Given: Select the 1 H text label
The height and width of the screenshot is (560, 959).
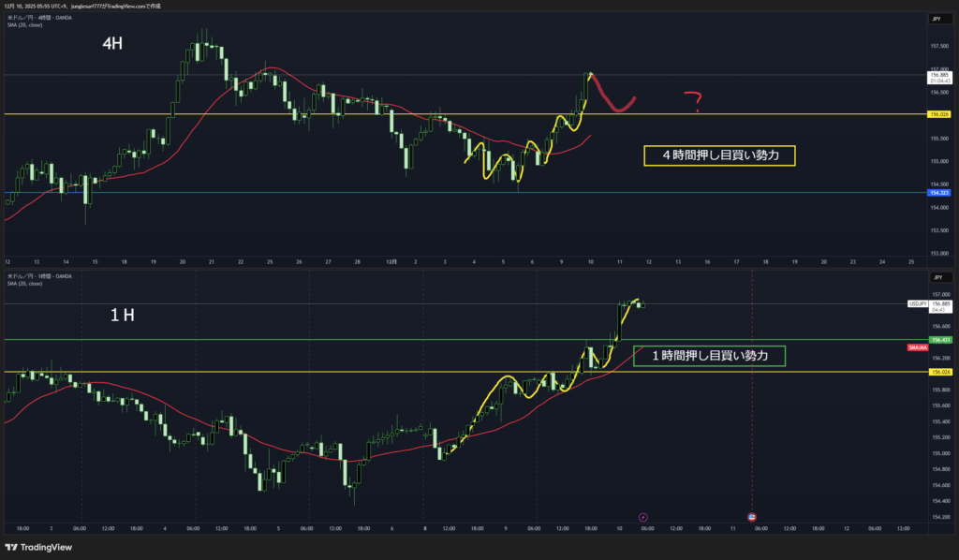Looking at the screenshot, I should (x=123, y=316).
